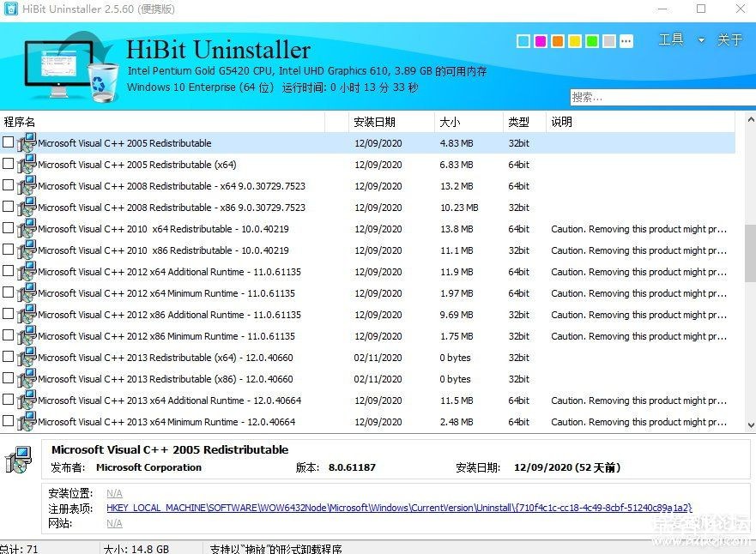Sort list by 大小 column header
This screenshot has width=756, height=554.
[469, 122]
